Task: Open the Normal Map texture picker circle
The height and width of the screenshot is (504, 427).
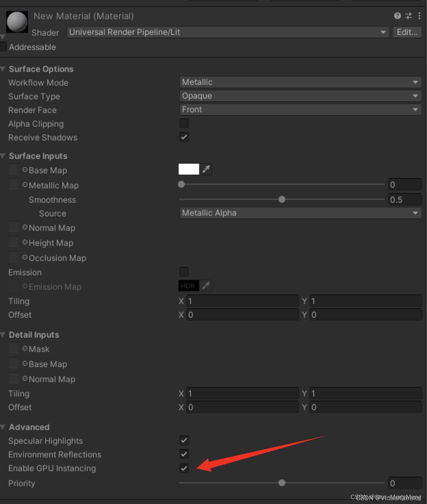Action: point(24,227)
